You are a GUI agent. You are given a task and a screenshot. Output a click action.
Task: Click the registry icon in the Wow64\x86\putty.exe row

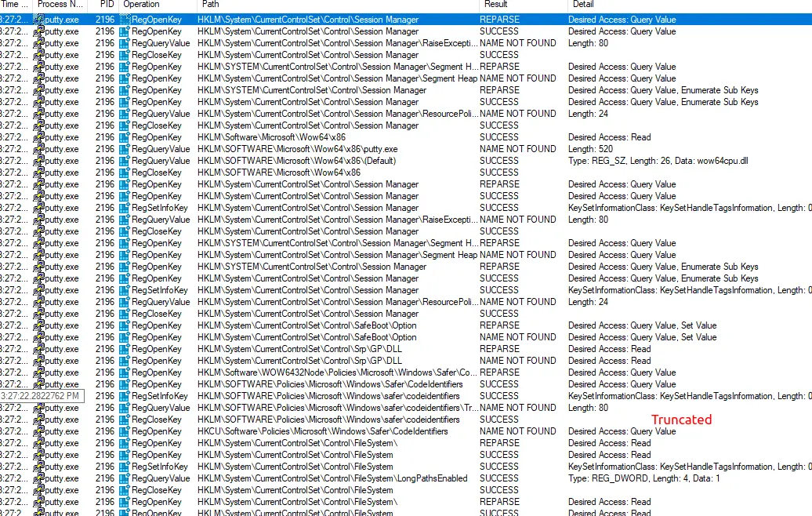point(125,149)
